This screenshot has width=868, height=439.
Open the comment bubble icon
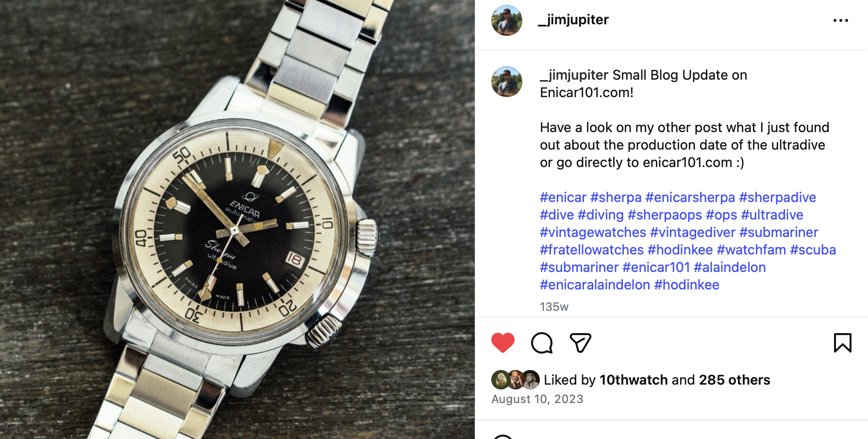(x=542, y=343)
